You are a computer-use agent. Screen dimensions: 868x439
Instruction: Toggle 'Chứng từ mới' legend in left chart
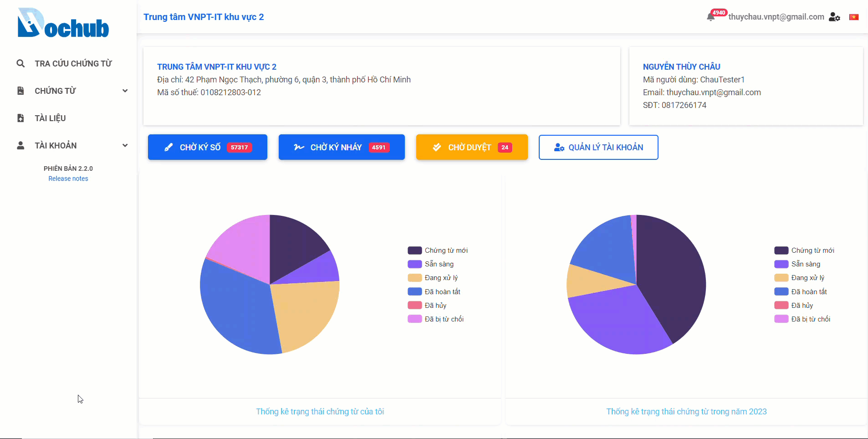pyautogui.click(x=438, y=250)
